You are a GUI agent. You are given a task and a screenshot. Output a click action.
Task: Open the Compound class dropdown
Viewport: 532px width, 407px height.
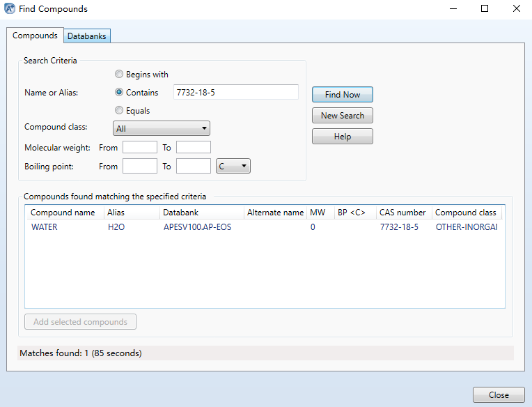tap(162, 128)
